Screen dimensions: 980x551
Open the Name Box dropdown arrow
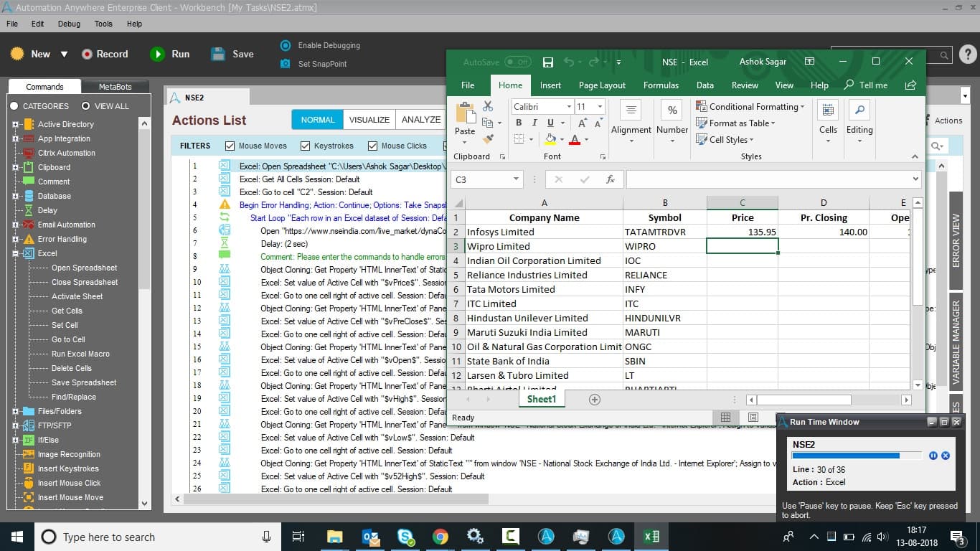point(516,179)
